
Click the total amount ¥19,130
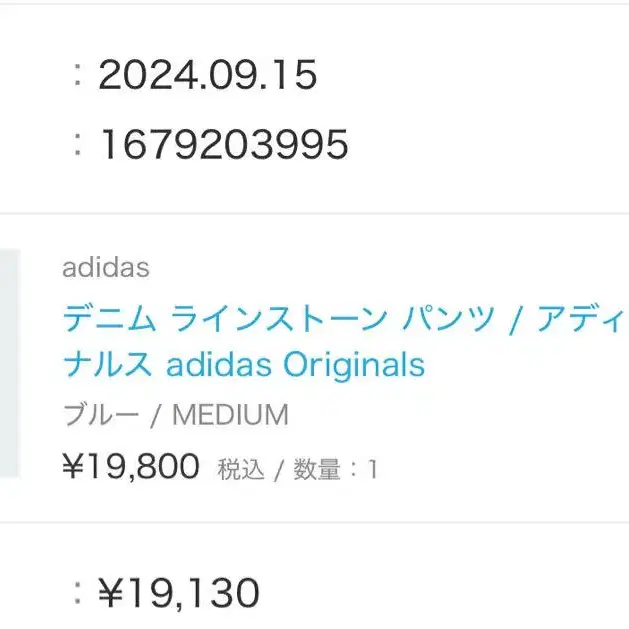click(179, 592)
